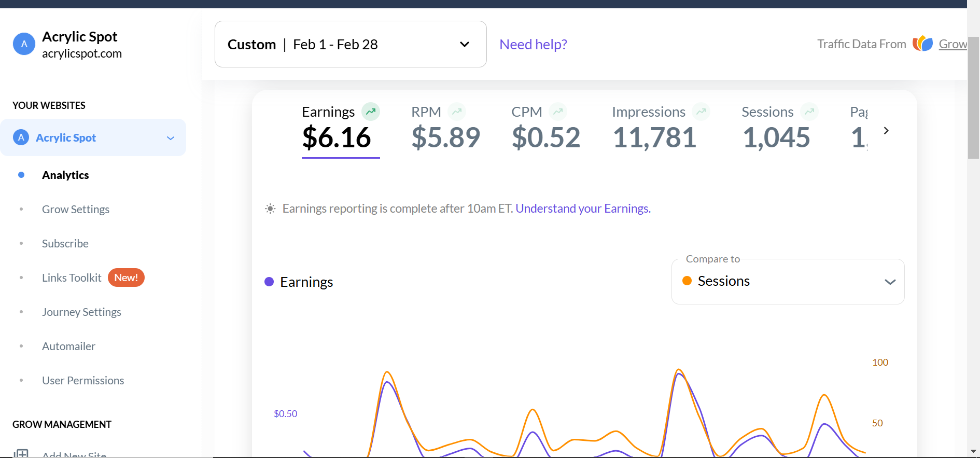Click the scrollbar down arrow
Viewport: 980px width, 458px height.
(973, 452)
